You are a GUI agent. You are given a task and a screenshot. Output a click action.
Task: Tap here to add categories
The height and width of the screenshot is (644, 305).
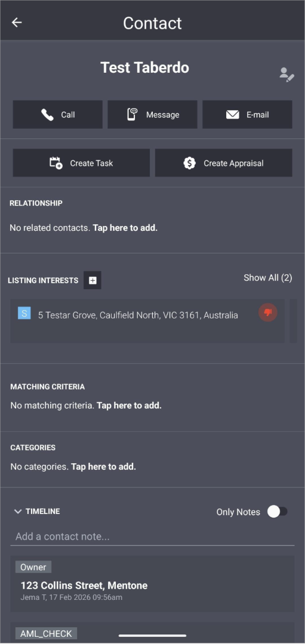coord(104,466)
